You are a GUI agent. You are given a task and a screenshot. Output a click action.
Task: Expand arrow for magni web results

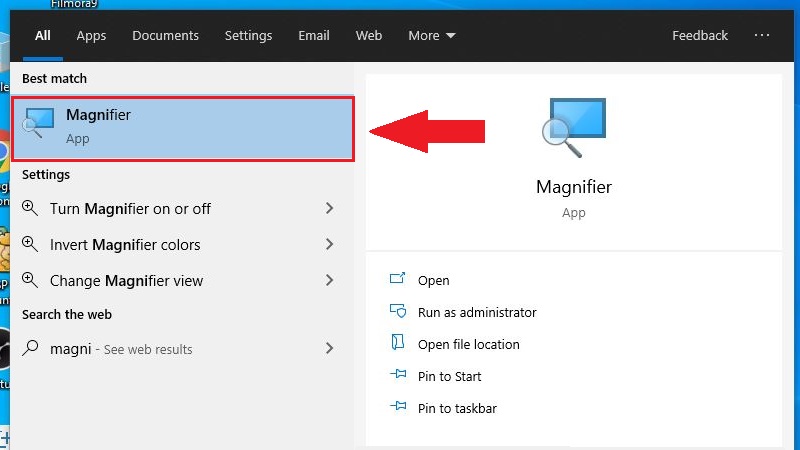coord(329,349)
